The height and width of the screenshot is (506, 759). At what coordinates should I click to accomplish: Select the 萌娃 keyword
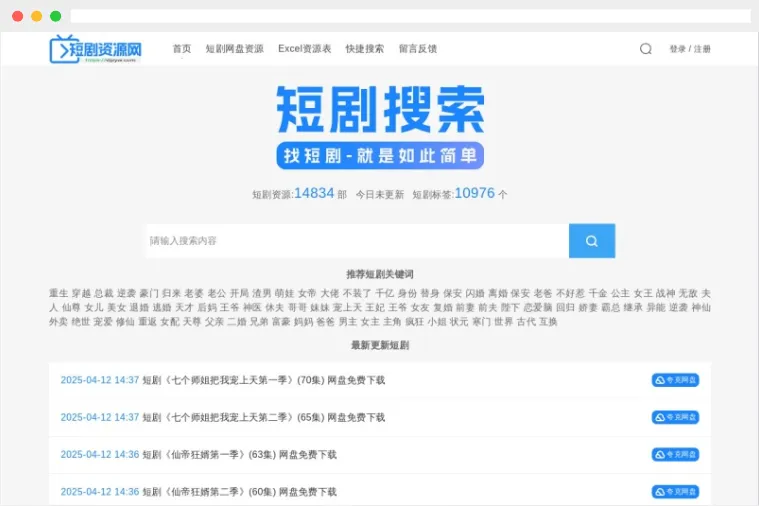[285, 293]
